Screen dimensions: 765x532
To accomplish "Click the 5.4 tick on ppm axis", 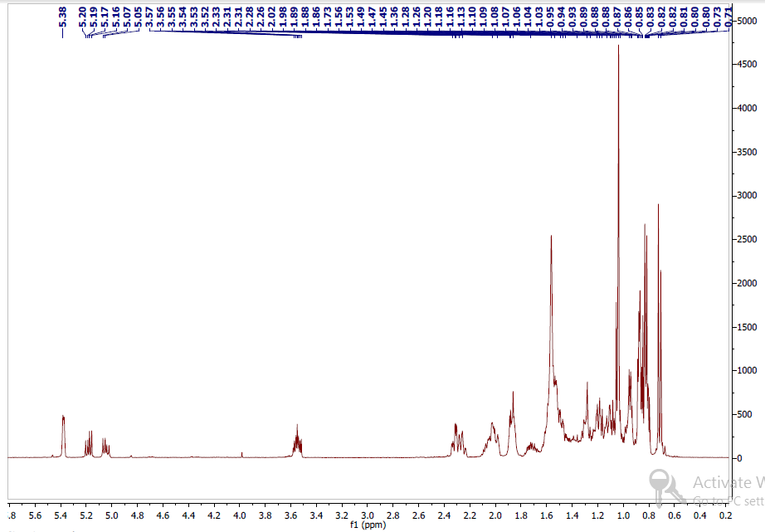I will pyautogui.click(x=61, y=515).
